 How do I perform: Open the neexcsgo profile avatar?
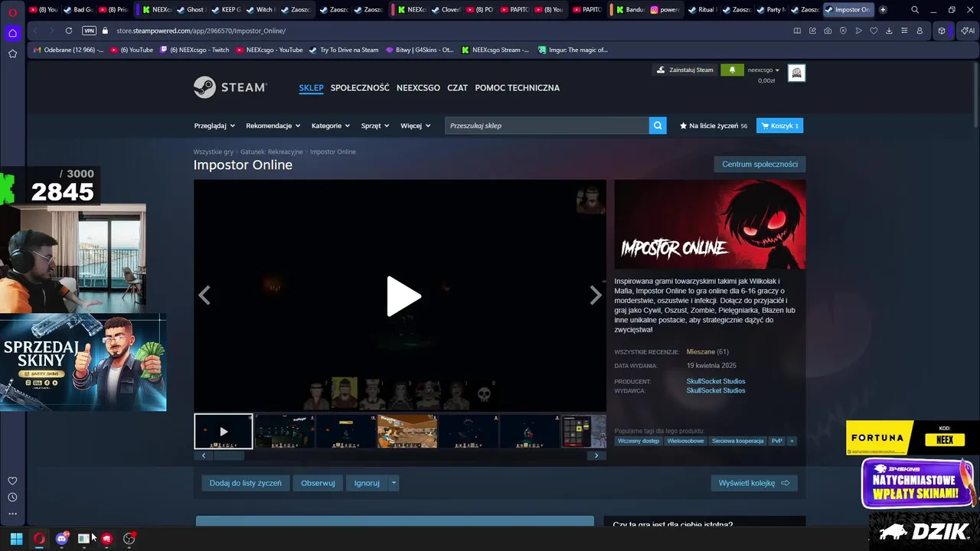796,73
